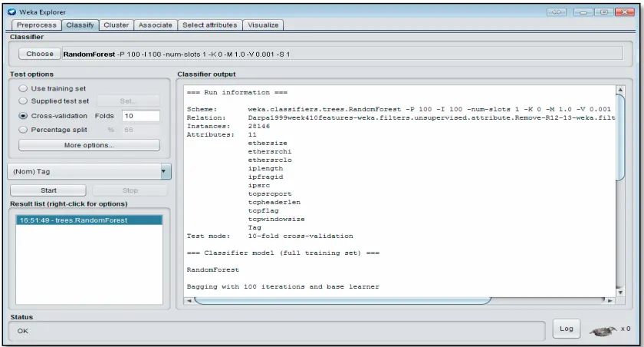Click the scroll right arrow of classifier output
This screenshot has height=347, width=644.
[610, 300]
